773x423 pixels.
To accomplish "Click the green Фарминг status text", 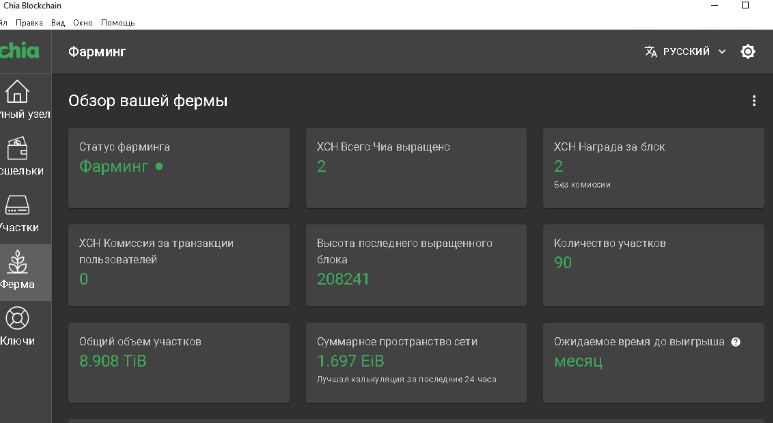I will tap(113, 167).
